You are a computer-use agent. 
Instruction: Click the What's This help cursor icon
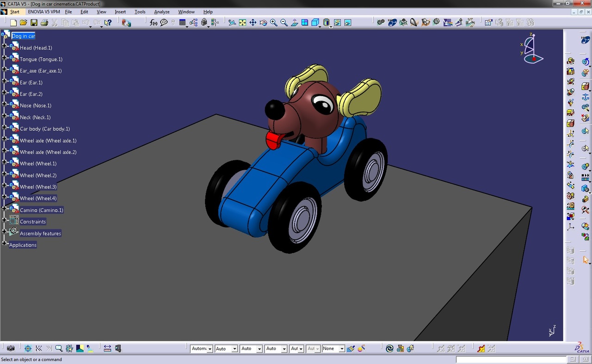click(x=108, y=22)
